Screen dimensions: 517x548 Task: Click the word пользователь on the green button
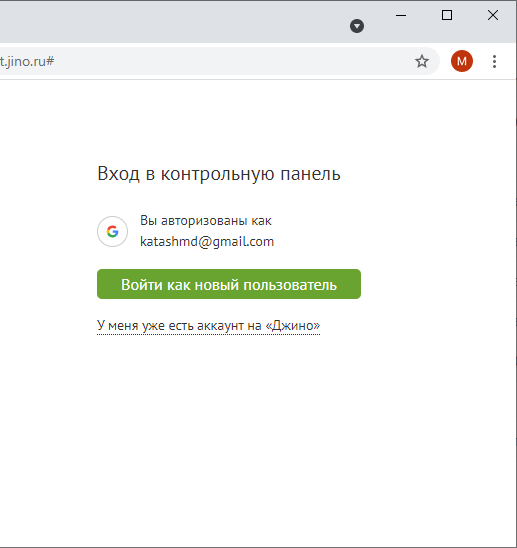290,285
